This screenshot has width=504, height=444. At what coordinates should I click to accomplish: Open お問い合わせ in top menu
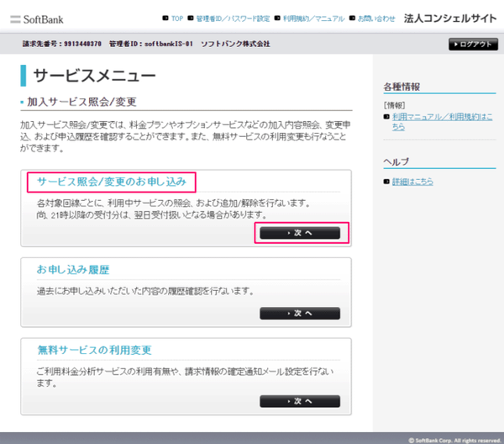(376, 18)
